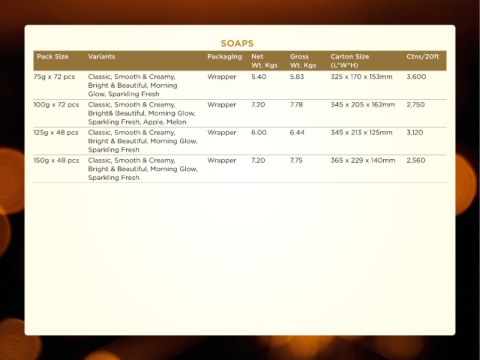Click Wrapper in the 150g row

click(222, 160)
